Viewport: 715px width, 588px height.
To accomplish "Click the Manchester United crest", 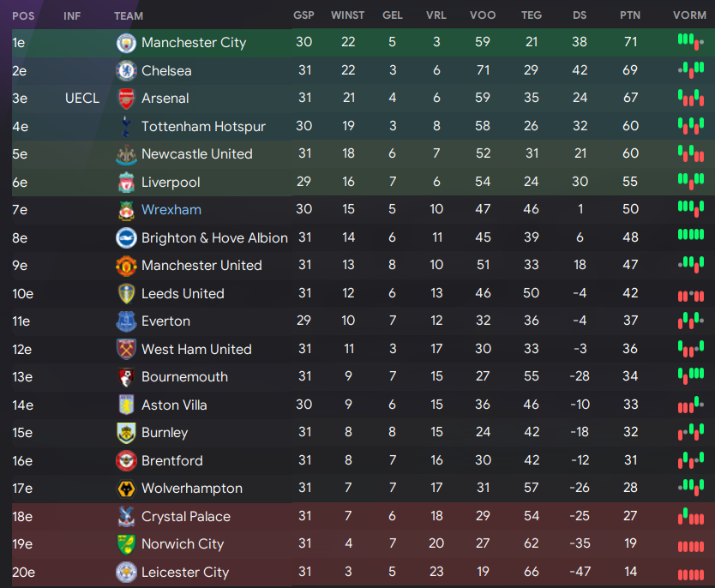I will (x=126, y=265).
